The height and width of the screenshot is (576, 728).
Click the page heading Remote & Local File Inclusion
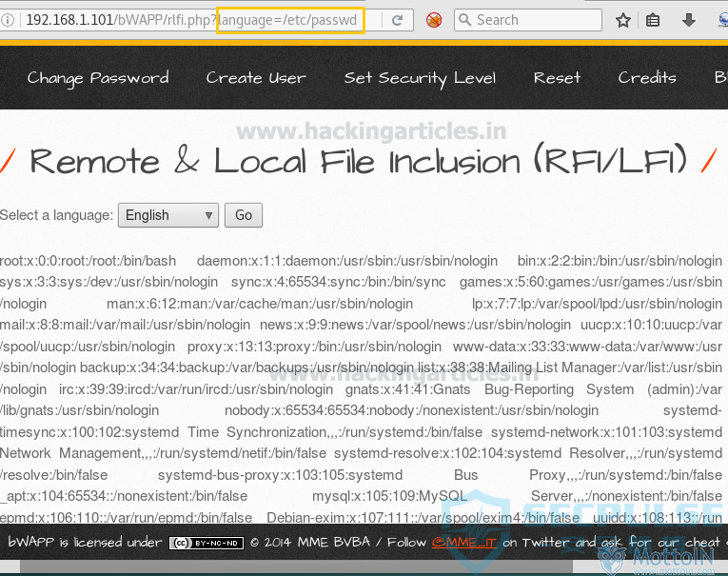click(x=358, y=161)
